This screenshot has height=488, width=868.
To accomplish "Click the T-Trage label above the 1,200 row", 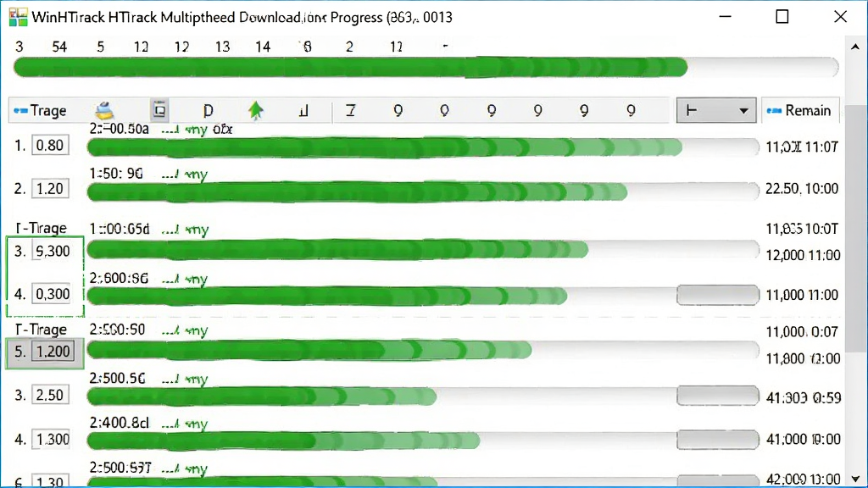I will click(x=41, y=330).
